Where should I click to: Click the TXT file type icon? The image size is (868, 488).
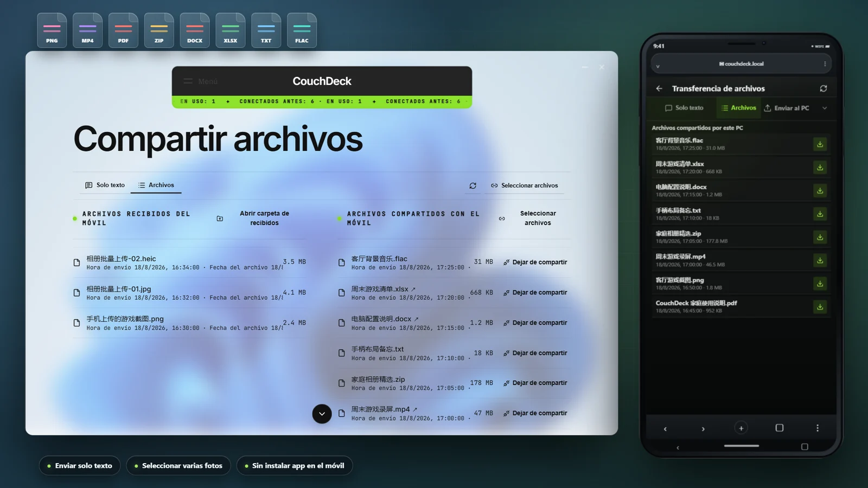[266, 30]
